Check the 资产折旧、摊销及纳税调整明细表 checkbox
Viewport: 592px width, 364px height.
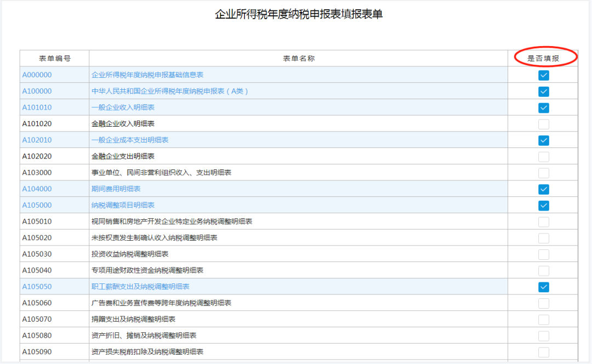pyautogui.click(x=543, y=335)
